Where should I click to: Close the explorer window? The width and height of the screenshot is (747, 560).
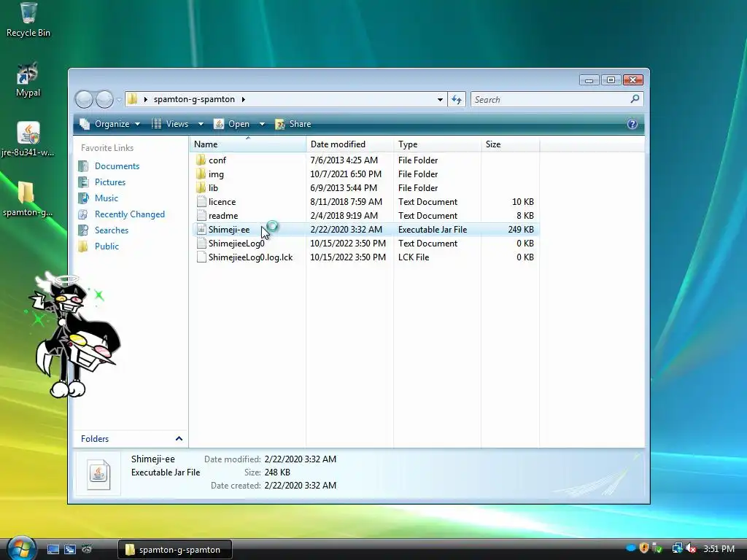632,80
